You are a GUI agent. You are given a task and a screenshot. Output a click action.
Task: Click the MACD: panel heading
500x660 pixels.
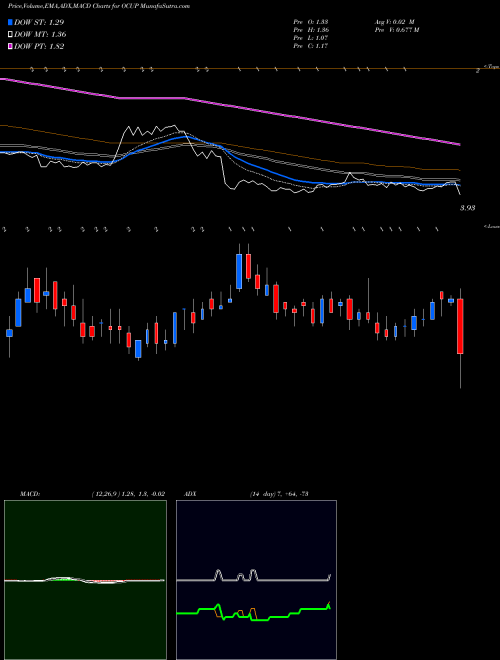[x=30, y=494]
